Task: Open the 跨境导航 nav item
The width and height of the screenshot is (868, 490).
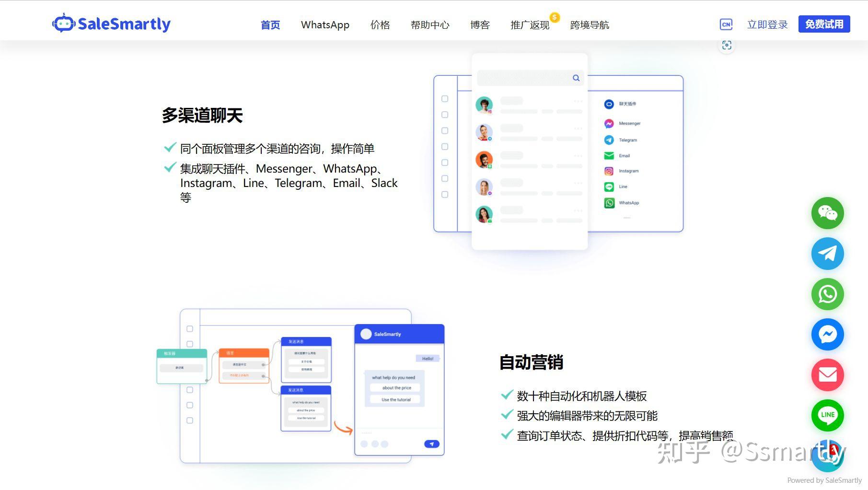Action: tap(590, 25)
